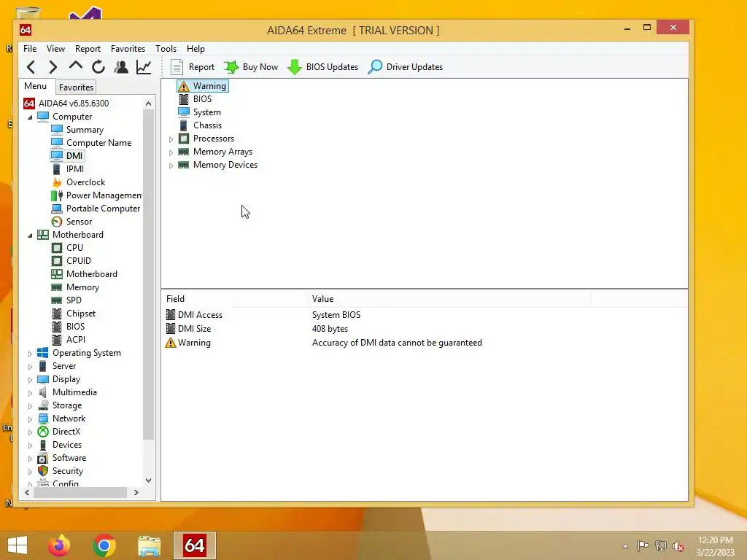This screenshot has height=560, width=747.
Task: Expand the Multimedia node
Action: (x=30, y=393)
